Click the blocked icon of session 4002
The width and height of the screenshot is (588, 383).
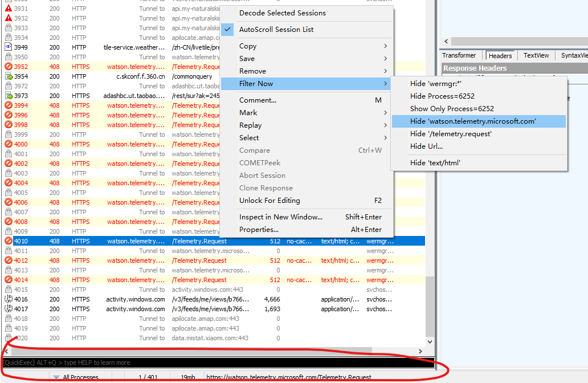click(8, 164)
